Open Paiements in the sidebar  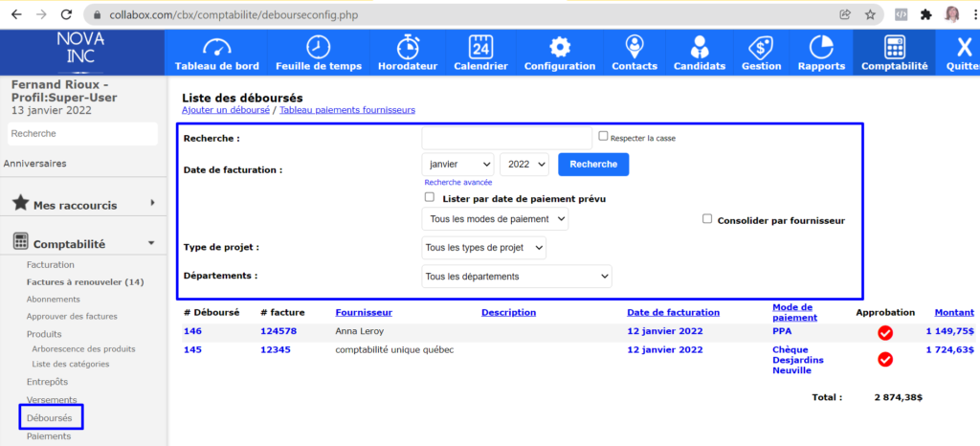click(49, 436)
